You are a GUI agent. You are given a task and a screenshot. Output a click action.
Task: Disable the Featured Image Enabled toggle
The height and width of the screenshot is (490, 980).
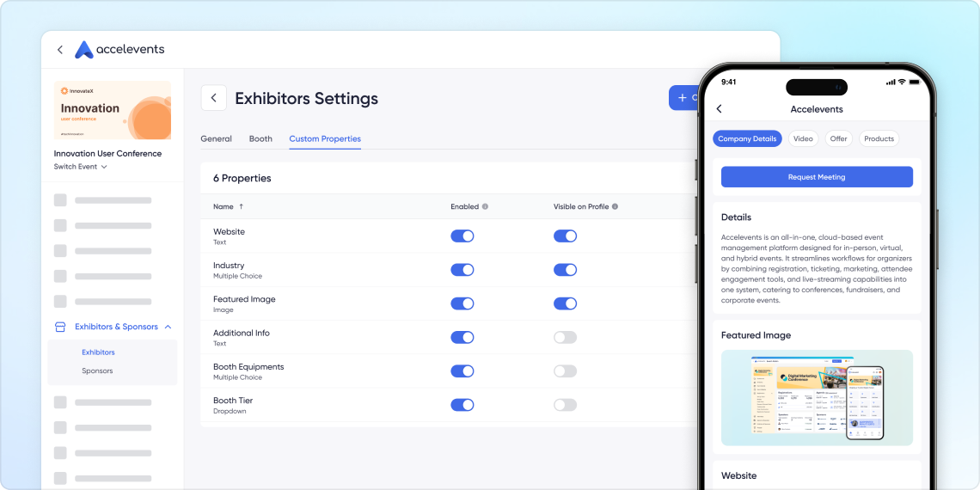pos(462,303)
